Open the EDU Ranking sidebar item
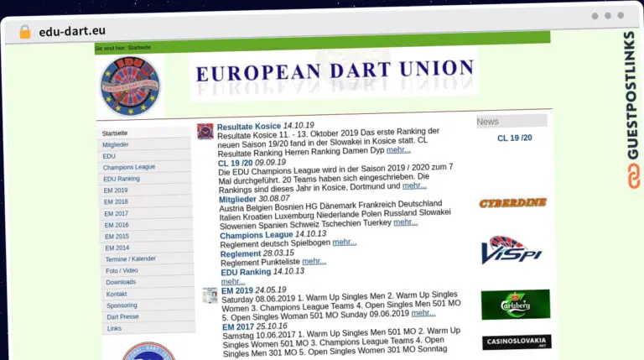644x360 pixels. (122, 179)
